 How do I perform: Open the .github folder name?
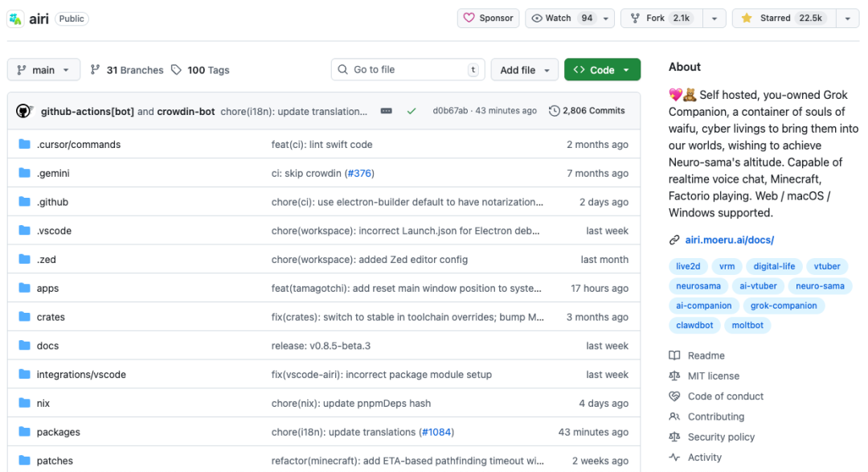(52, 202)
